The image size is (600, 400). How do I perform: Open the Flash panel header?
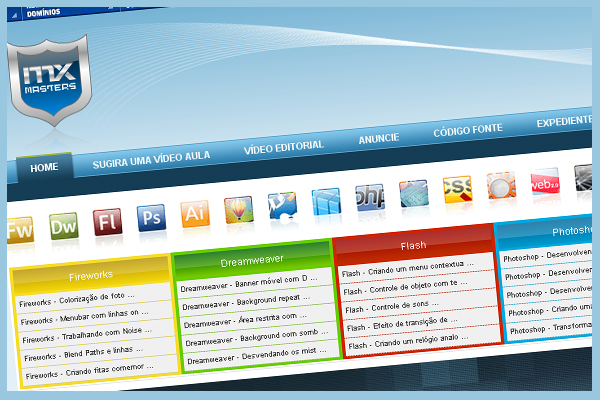tap(413, 245)
